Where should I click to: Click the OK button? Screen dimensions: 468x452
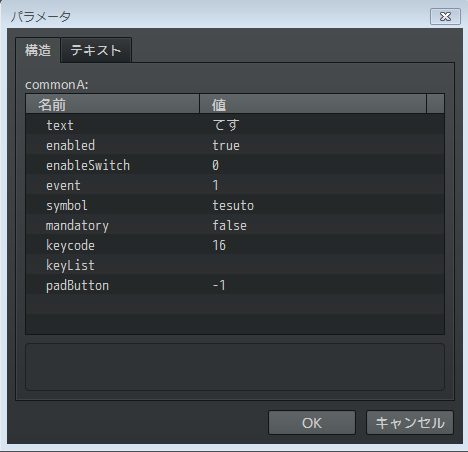tap(312, 423)
